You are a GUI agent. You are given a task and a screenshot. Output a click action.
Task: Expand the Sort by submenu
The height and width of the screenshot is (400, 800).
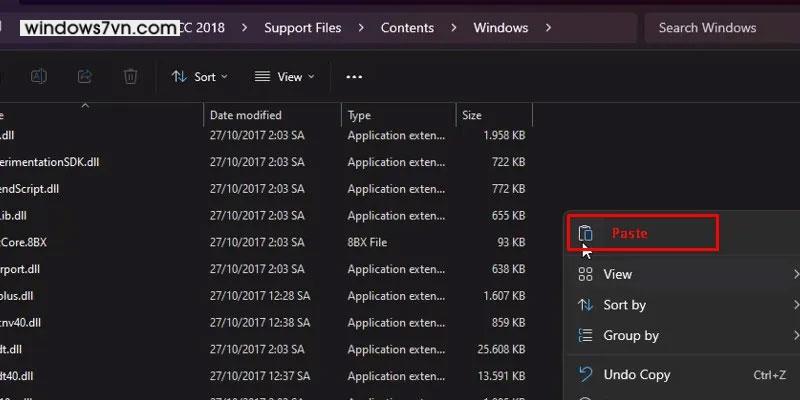pos(624,305)
